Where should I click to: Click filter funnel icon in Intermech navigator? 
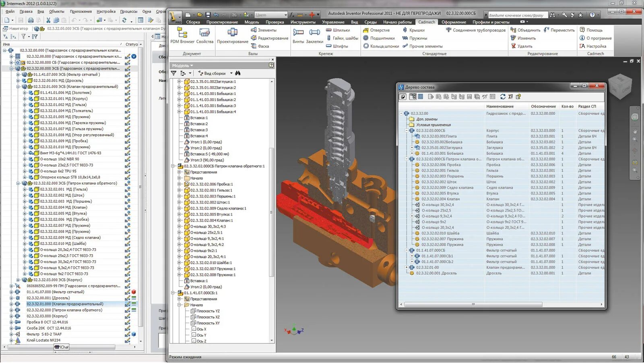click(x=23, y=37)
